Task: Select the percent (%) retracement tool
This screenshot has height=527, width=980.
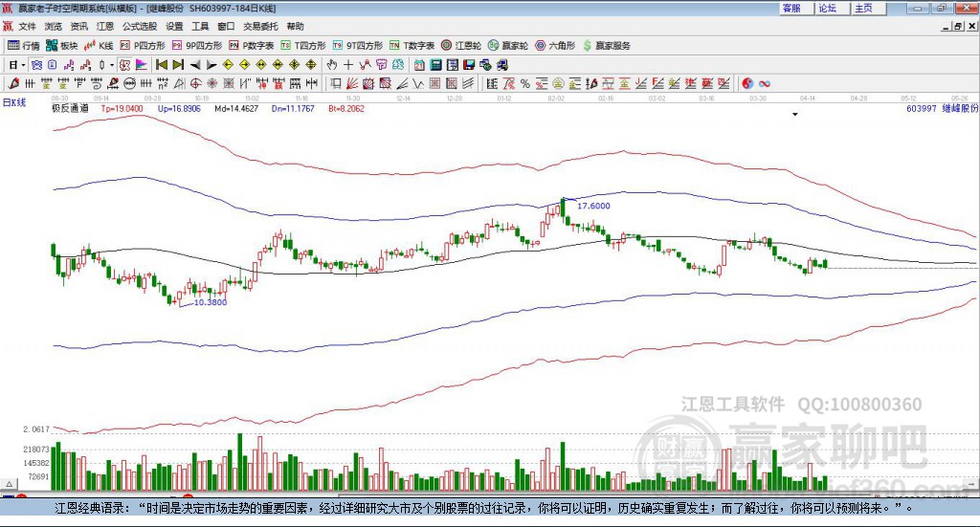Action: (x=525, y=83)
